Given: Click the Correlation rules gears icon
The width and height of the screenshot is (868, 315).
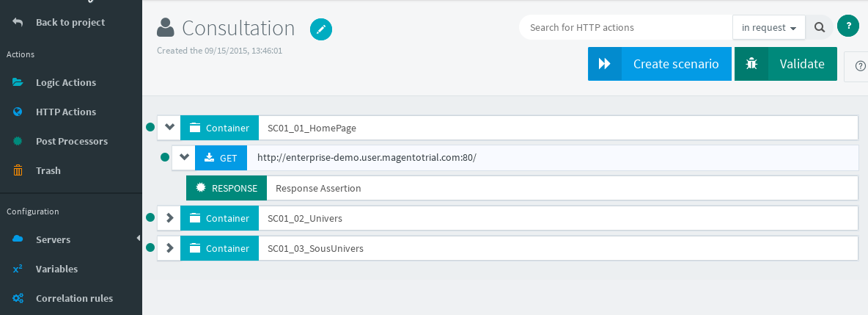Looking at the screenshot, I should pyautogui.click(x=18, y=298).
